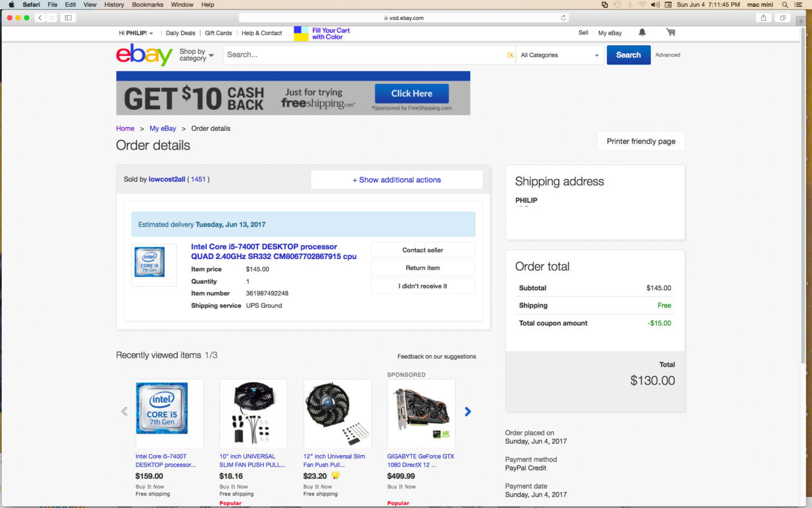Screen dimensions: 812x508
Task: Open the Apple menu
Action: pos(11,4)
